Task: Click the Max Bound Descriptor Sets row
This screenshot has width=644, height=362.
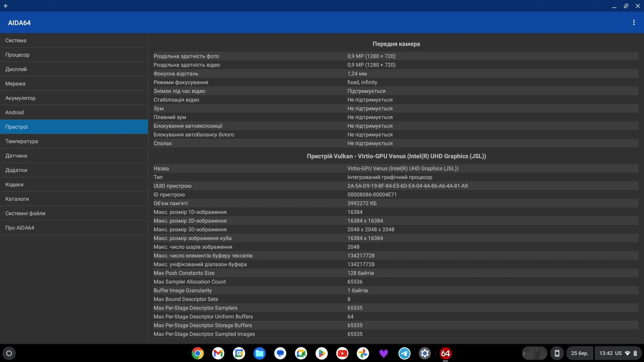Action: coord(396,299)
